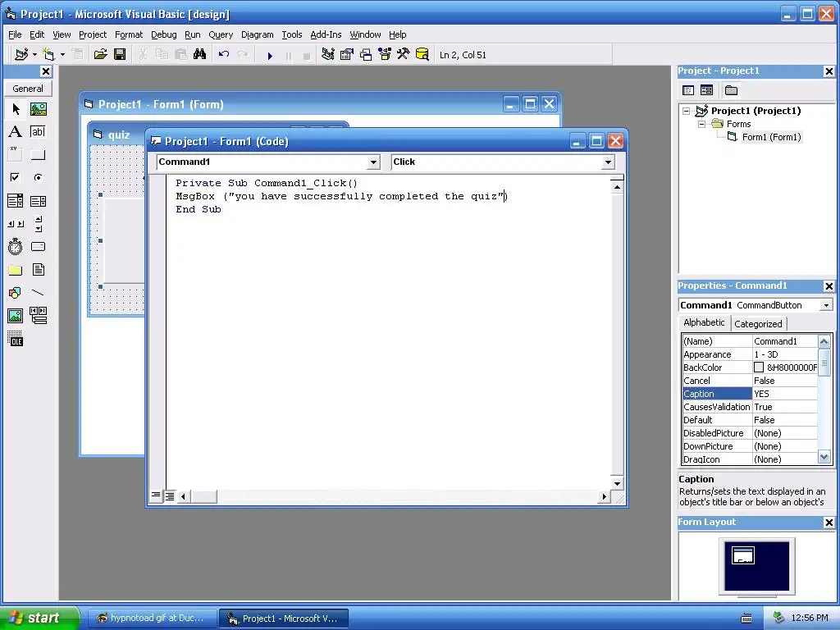Select the Pointer tool in toolbox

16,109
